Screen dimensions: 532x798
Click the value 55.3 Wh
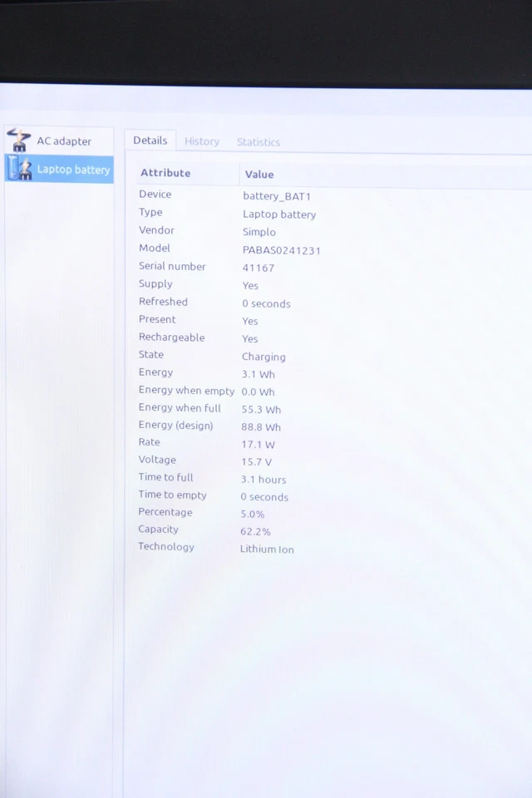coord(261,409)
